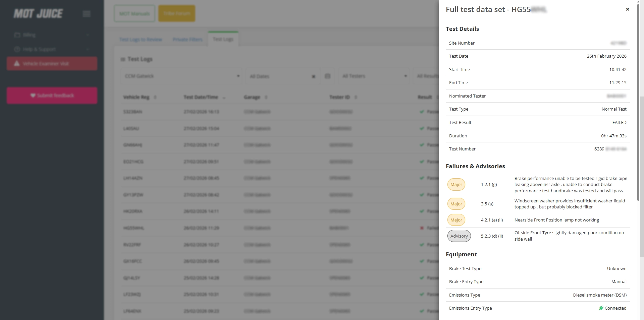The width and height of the screenshot is (644, 320).
Task: Open the Private Filters tab
Action: (x=187, y=39)
